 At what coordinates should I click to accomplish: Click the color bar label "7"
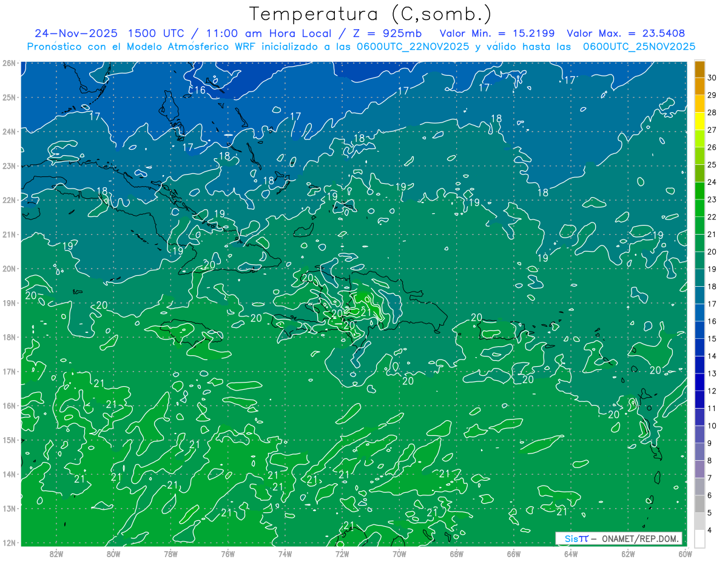(710, 478)
